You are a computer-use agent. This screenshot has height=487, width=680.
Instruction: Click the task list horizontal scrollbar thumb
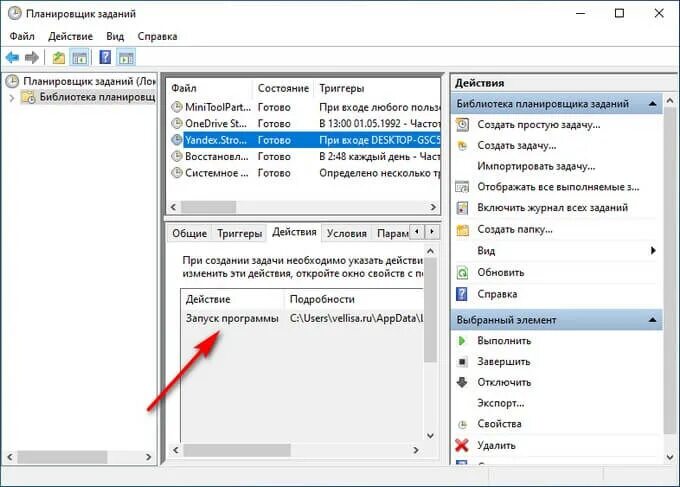click(x=208, y=207)
